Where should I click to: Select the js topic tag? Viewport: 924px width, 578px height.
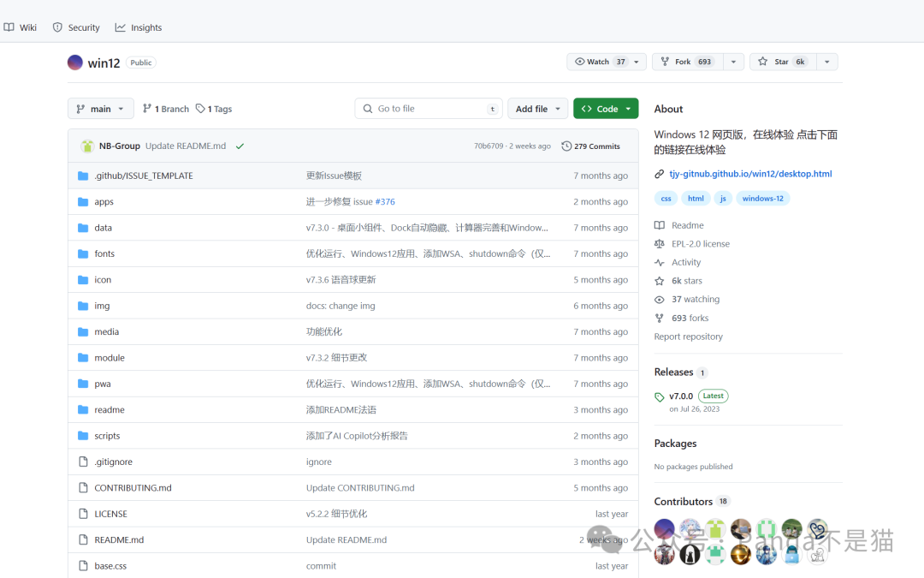(723, 198)
